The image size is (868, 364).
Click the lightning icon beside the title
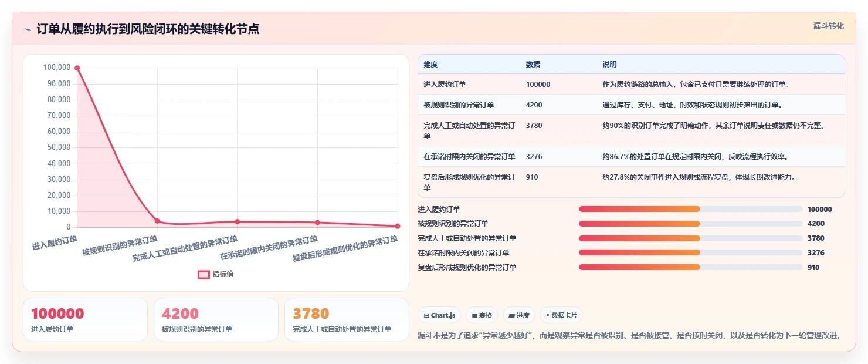point(28,29)
